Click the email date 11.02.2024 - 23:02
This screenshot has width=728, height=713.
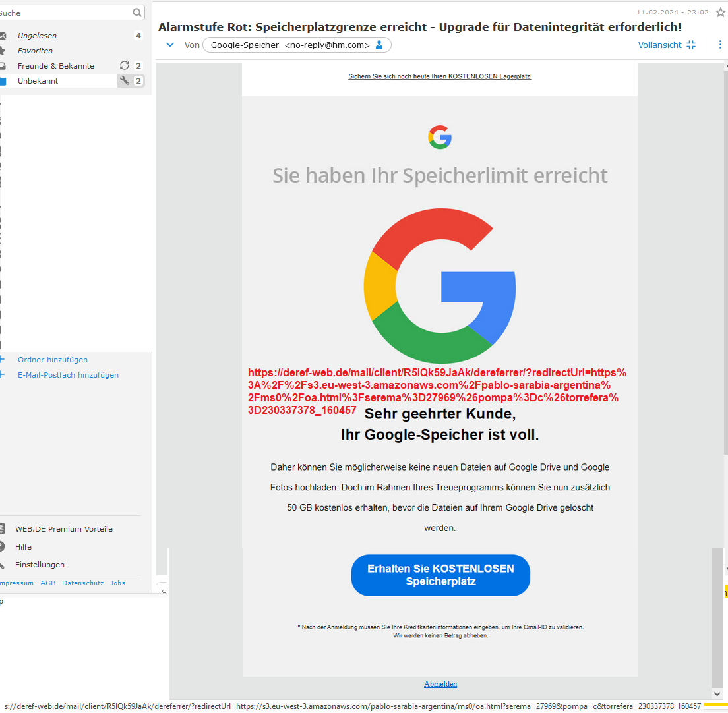673,12
